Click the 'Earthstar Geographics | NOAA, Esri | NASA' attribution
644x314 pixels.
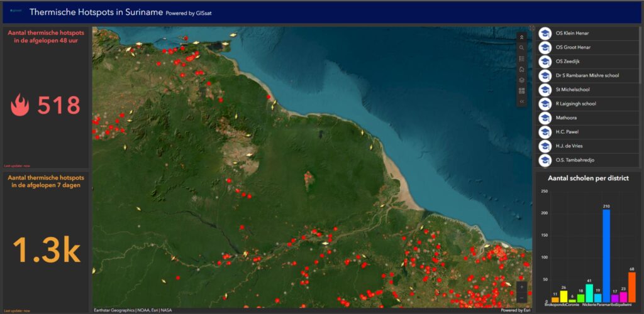pos(133,310)
